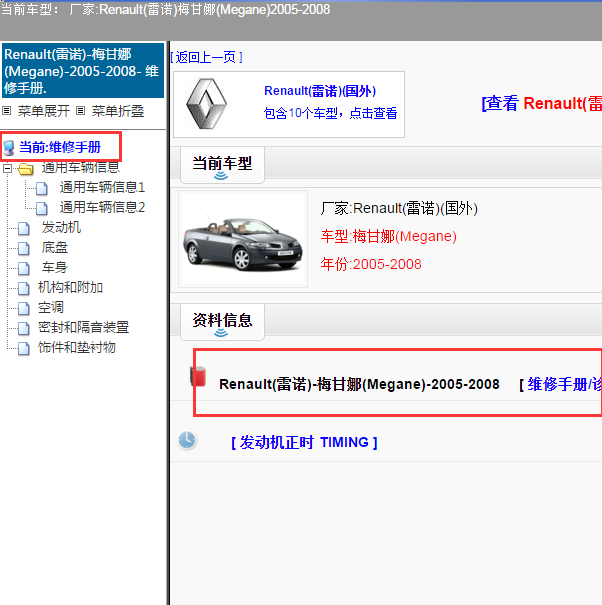Click the yellow folder icon for 通用车辆信息
Image resolution: width=602 pixels, height=605 pixels.
click(x=25, y=169)
